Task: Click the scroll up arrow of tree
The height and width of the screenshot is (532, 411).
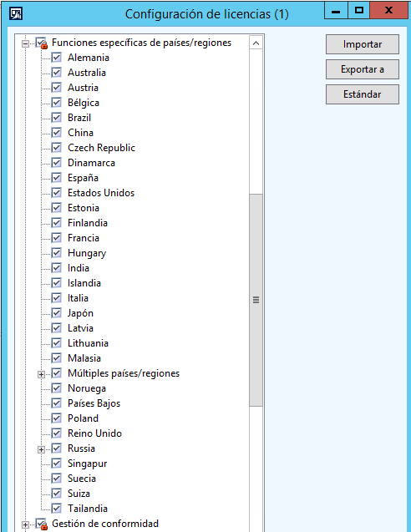Action: [x=256, y=43]
